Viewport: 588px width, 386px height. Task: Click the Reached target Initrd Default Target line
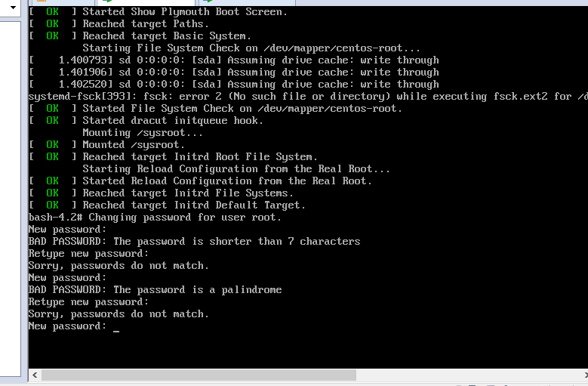click(x=194, y=205)
